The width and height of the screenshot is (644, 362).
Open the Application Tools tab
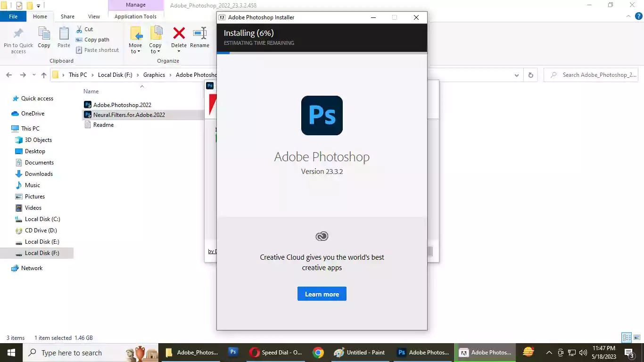pos(135,16)
